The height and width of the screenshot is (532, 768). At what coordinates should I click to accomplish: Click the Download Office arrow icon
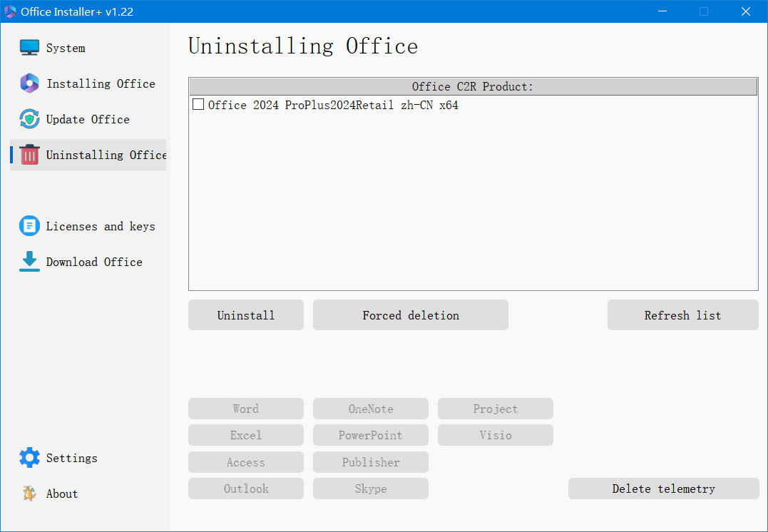pyautogui.click(x=29, y=262)
